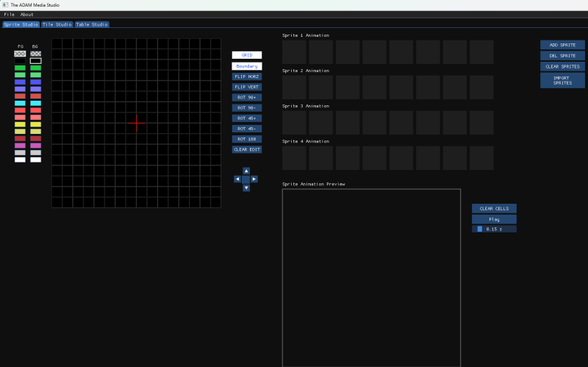Screen dimensions: 588x367
Task: Click the red crosshair at the editing grid center
Action: coord(137,123)
